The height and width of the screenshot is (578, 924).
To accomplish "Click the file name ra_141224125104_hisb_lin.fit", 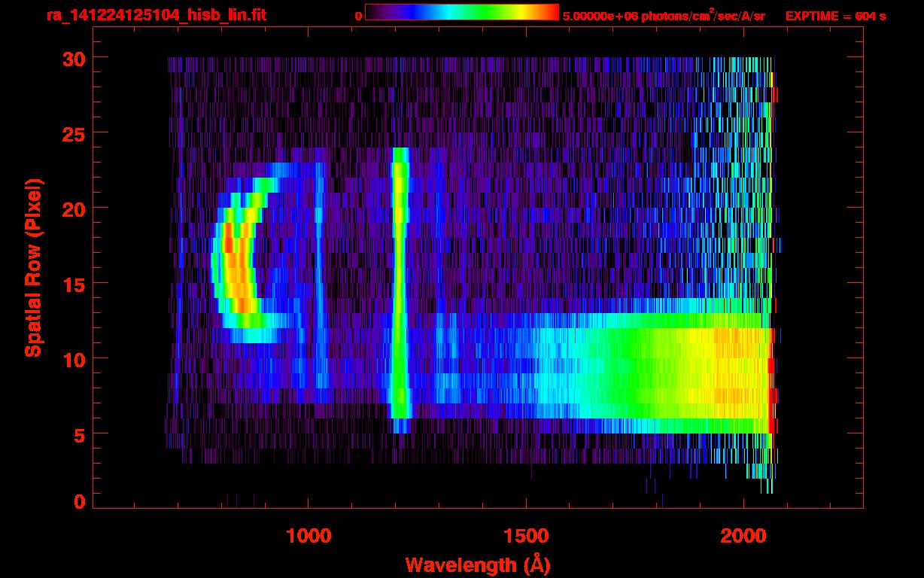I will pos(156,15).
